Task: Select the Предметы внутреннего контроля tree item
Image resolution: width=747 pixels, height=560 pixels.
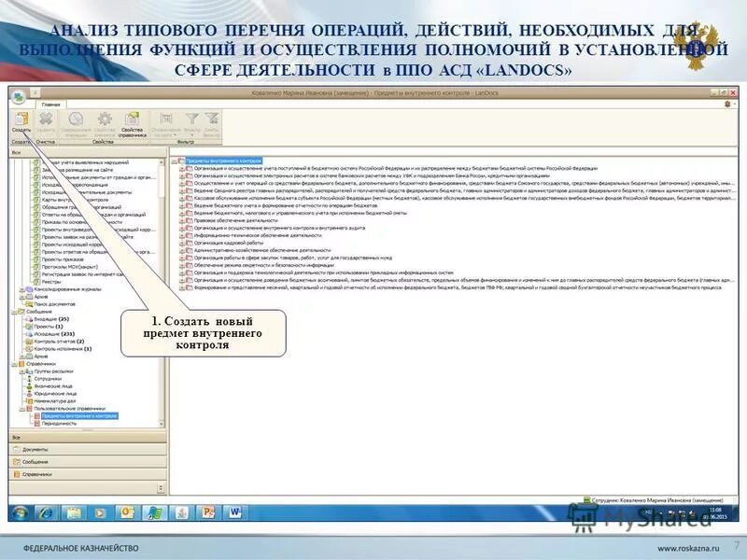Action: point(79,416)
